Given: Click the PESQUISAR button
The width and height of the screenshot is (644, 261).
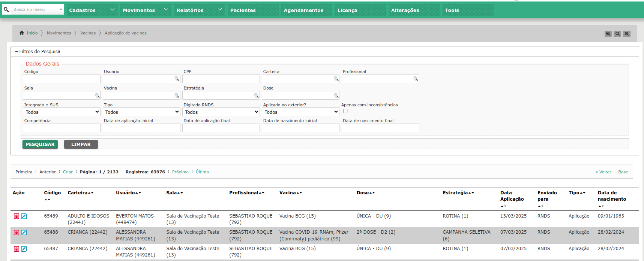Looking at the screenshot, I should click(40, 145).
